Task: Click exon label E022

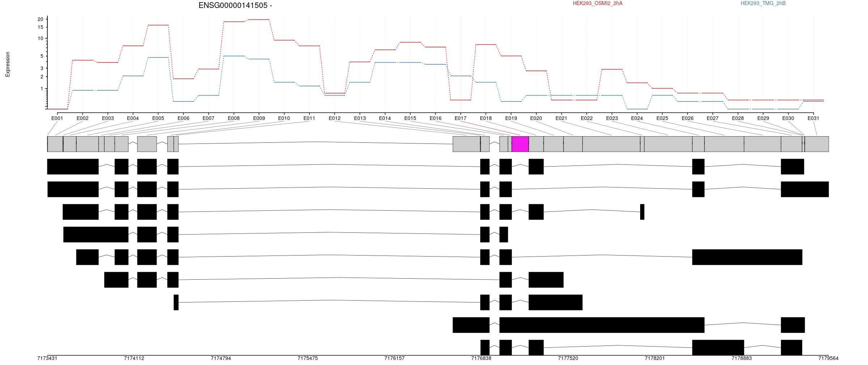Action: point(587,118)
